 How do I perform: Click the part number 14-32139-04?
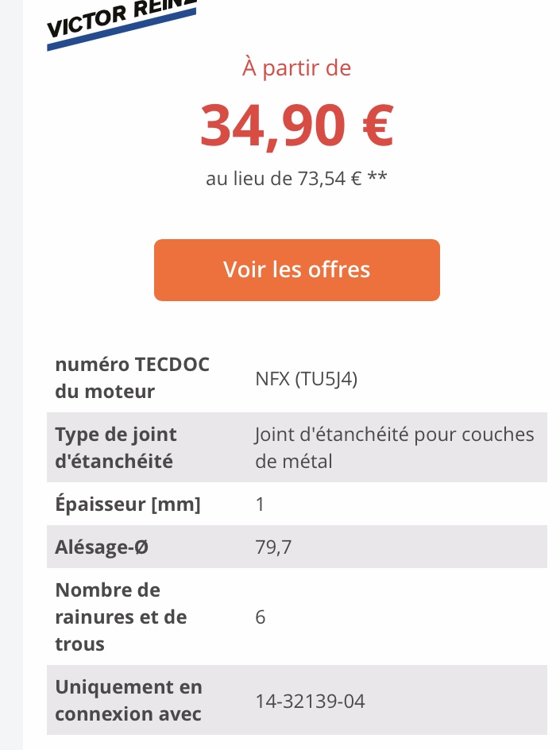(310, 702)
